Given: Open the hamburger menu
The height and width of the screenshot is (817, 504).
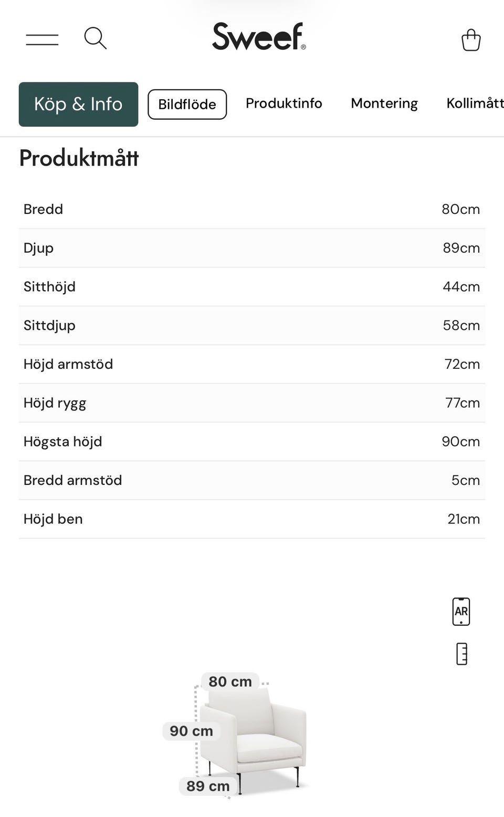Looking at the screenshot, I should pos(42,39).
